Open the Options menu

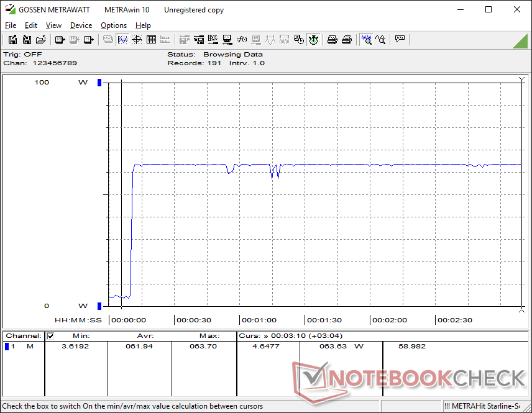pos(114,25)
